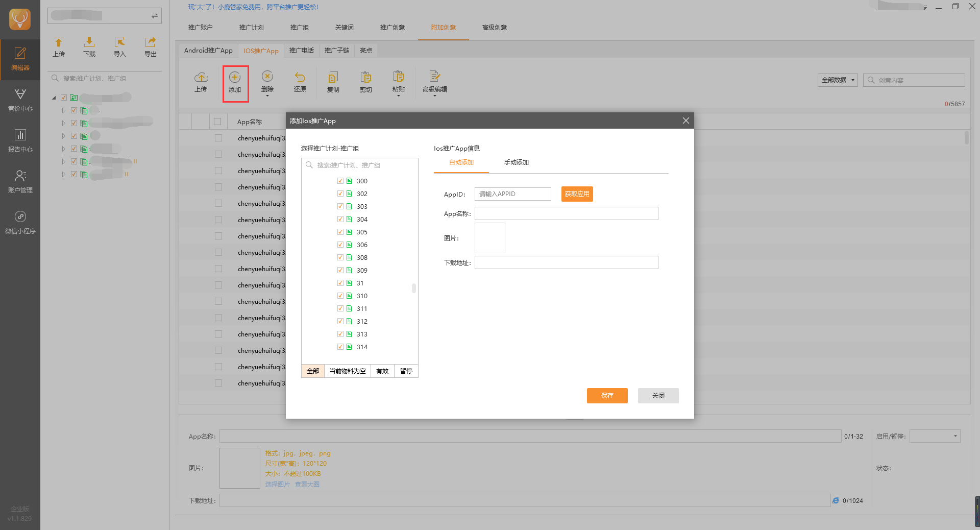Open 报告中心 in the sidebar
980x530 pixels.
click(20, 141)
